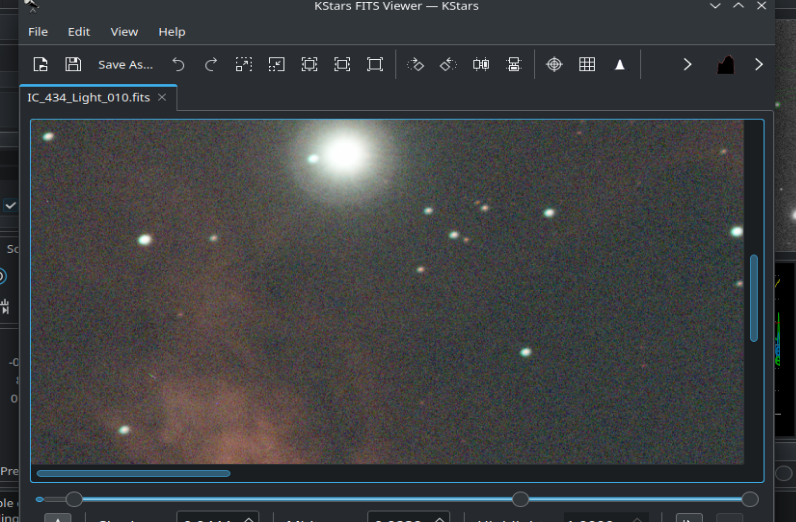Click the downward chevron in title bar
The image size is (796, 522).
point(715,6)
